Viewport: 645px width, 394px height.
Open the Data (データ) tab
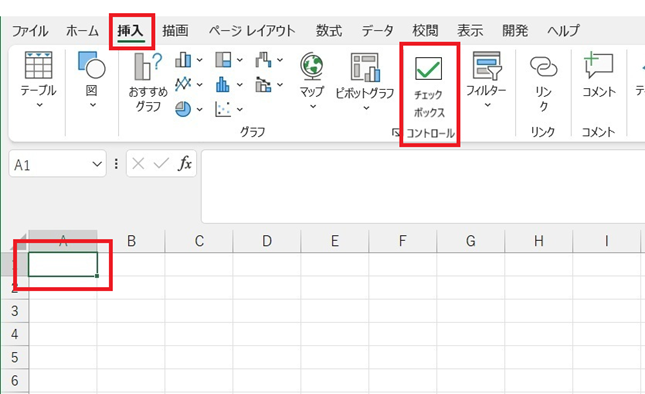coord(377,31)
